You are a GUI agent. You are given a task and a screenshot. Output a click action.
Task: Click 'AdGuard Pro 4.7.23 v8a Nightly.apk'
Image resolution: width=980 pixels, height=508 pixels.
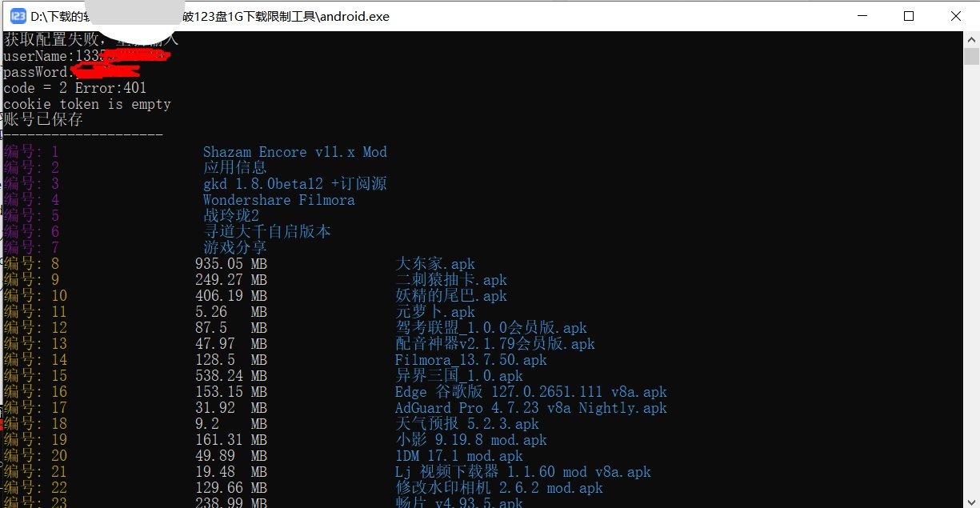coord(531,408)
